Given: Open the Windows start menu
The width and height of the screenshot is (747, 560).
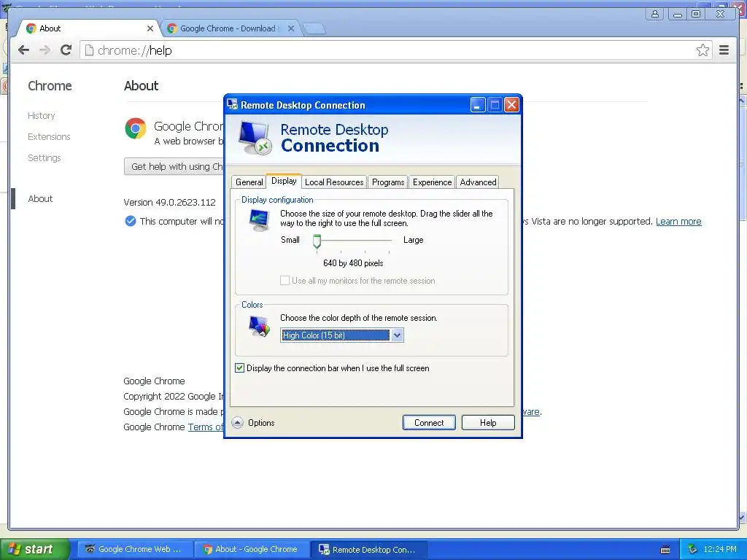Looking at the screenshot, I should (x=34, y=549).
